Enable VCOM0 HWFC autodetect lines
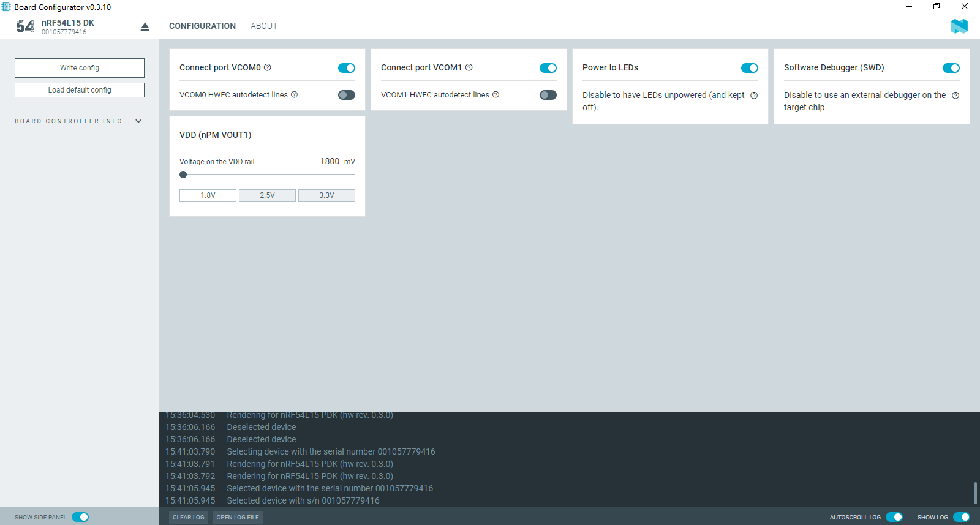 347,95
